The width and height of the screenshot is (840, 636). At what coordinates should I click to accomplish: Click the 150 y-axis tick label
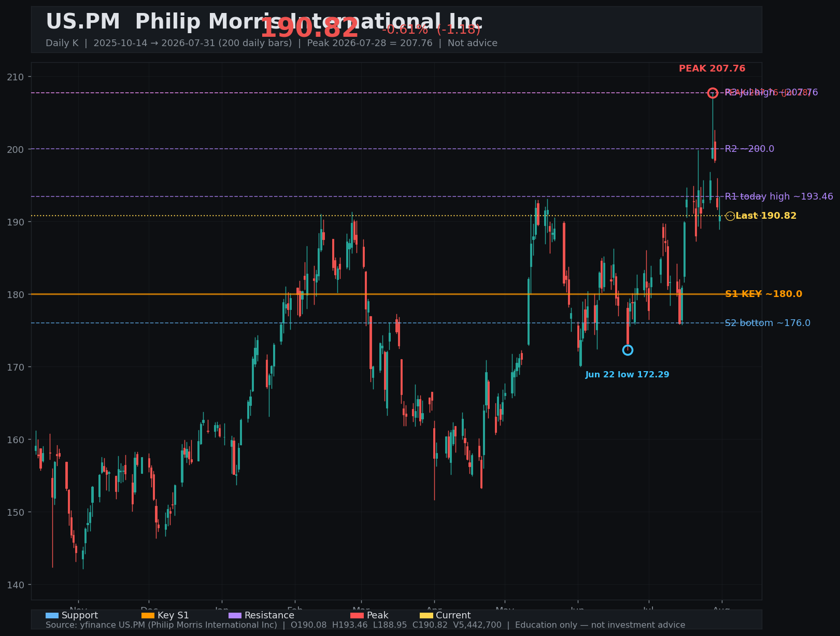[15, 512]
